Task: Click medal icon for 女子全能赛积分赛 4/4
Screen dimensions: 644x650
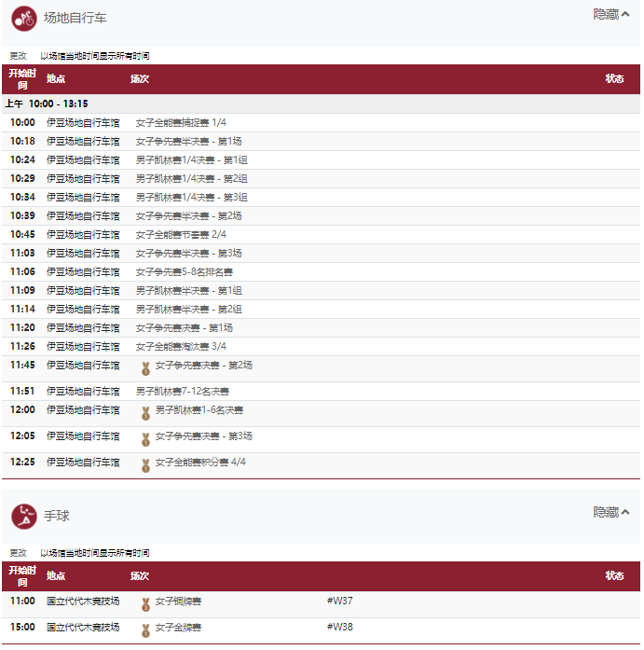Action: pos(145,465)
